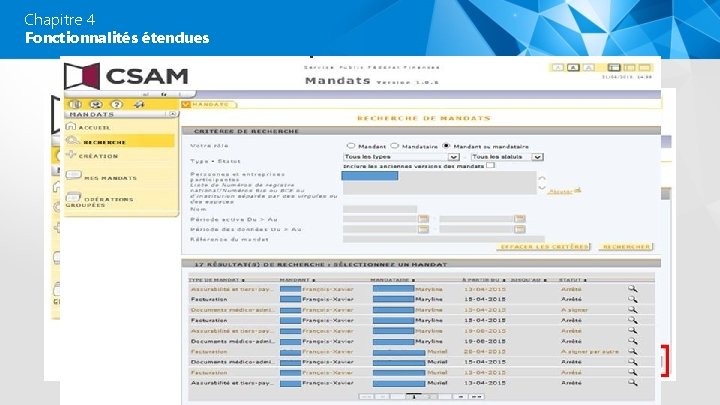Open Opérations groupées in the sidebar
720x405 pixels.
[x=99, y=202]
